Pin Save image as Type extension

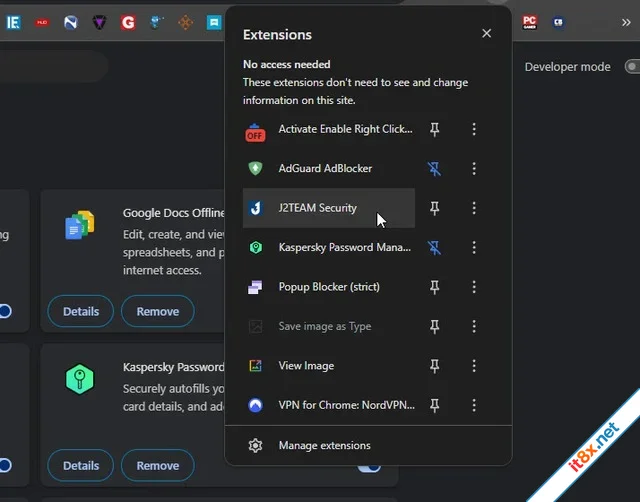click(x=434, y=326)
